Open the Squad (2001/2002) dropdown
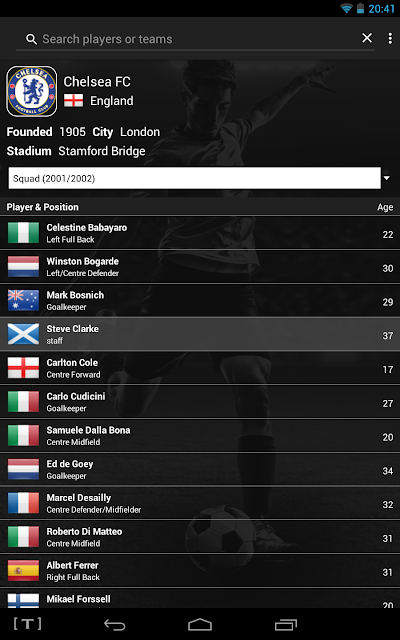 pyautogui.click(x=195, y=178)
